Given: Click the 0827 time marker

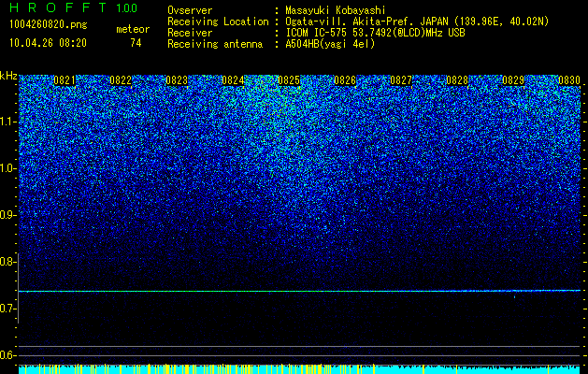Looking at the screenshot, I should coord(401,80).
